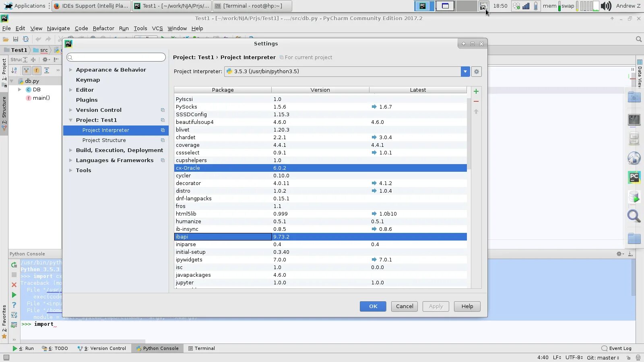This screenshot has width=644, height=362.
Task: Cancel the Settings dialog
Action: click(405, 306)
